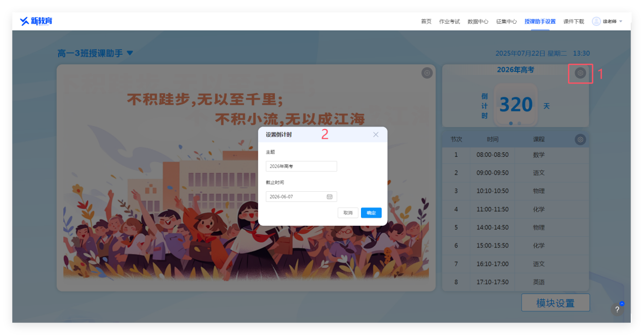Click the 课程 column header
The width and height of the screenshot is (644, 335).
tap(539, 139)
